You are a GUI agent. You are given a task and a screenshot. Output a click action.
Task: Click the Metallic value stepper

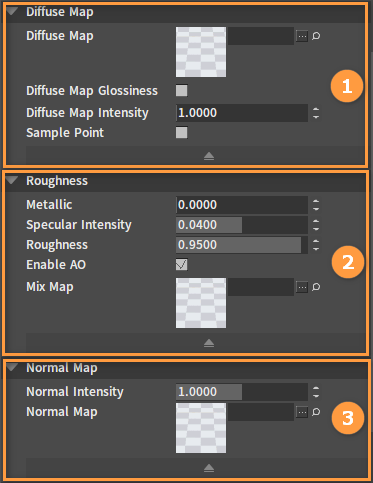(x=316, y=205)
